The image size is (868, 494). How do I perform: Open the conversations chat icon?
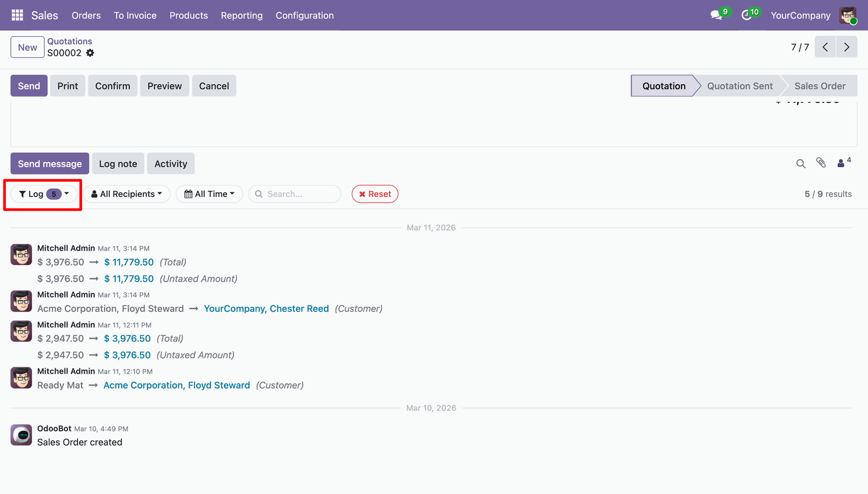click(x=716, y=15)
